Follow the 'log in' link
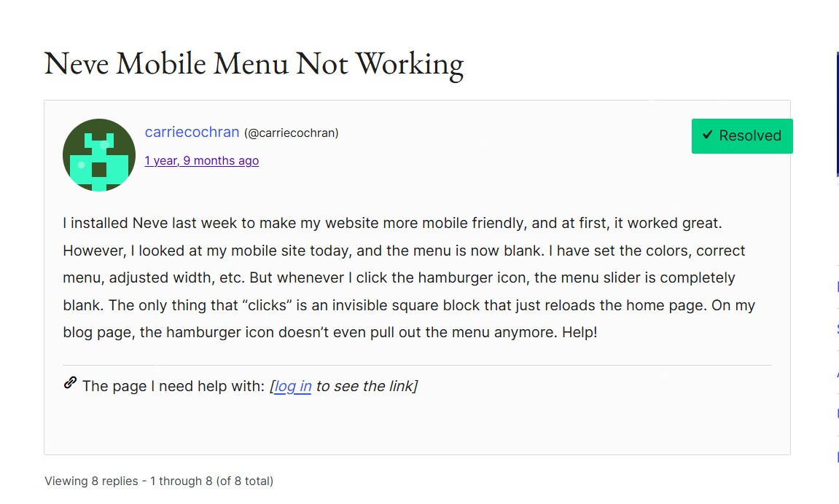 pos(293,386)
